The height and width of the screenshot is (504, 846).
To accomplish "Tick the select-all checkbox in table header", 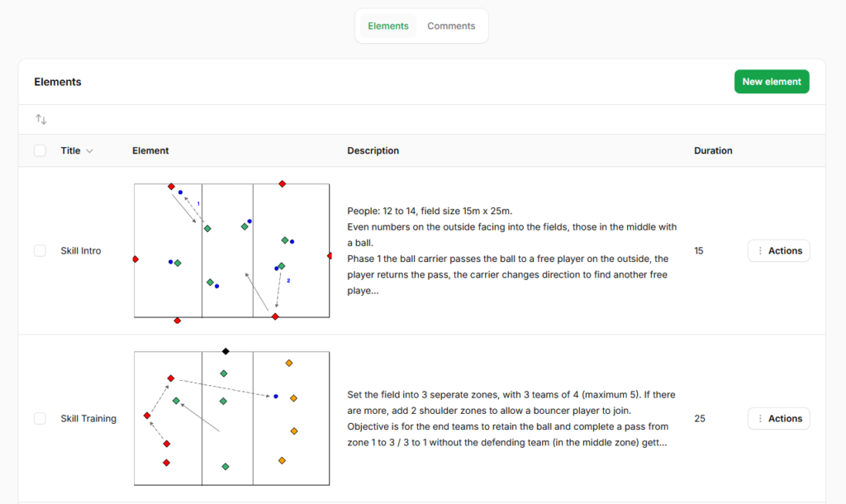I will coord(40,150).
